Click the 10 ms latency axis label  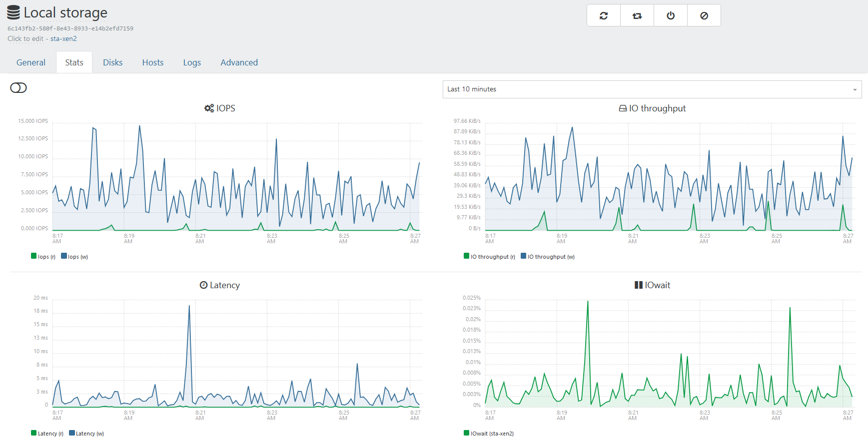point(41,352)
